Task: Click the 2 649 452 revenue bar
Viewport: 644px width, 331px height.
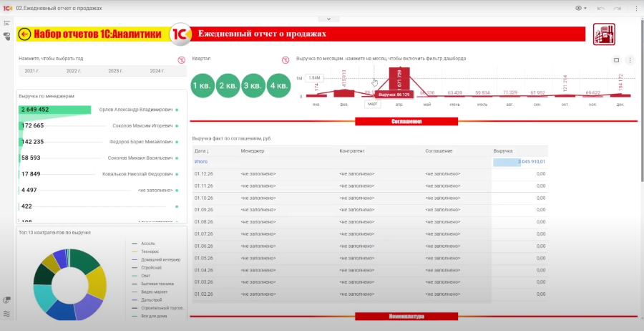Action: coord(54,110)
